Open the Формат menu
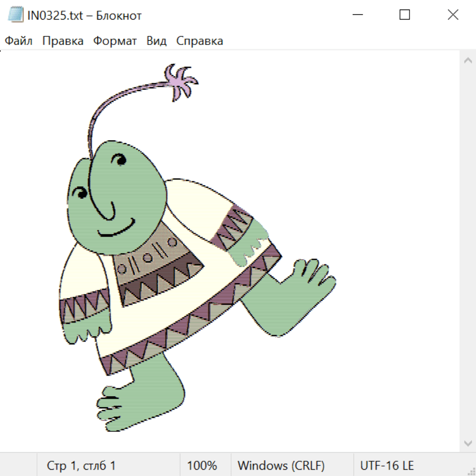Viewport: 476px width, 476px height. coord(115,41)
